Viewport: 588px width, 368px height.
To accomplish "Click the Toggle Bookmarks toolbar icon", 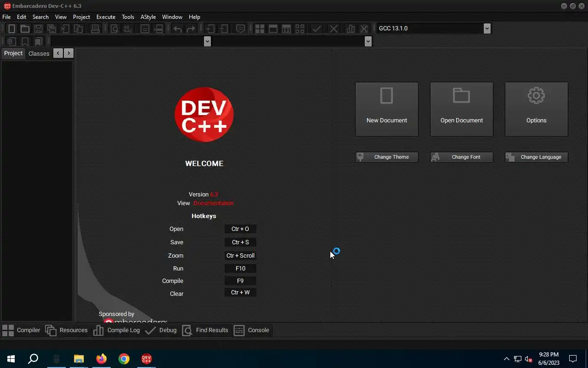I will pyautogui.click(x=25, y=41).
